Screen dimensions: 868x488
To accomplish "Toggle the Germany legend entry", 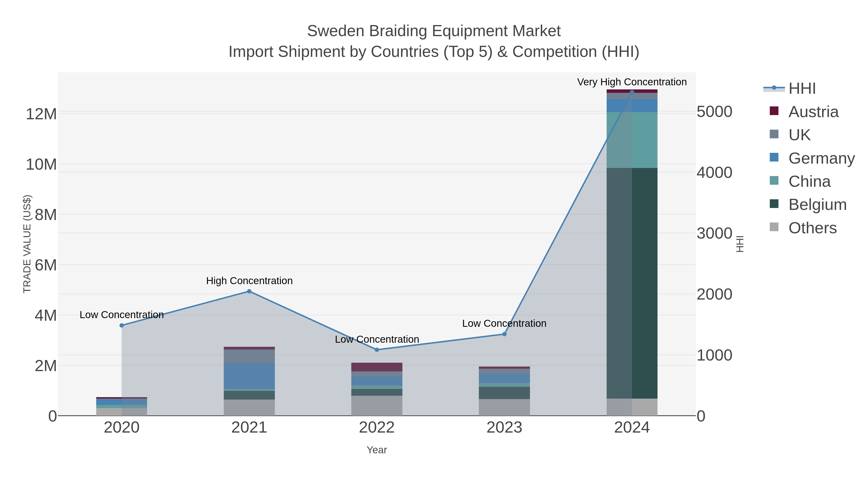I will coord(812,158).
